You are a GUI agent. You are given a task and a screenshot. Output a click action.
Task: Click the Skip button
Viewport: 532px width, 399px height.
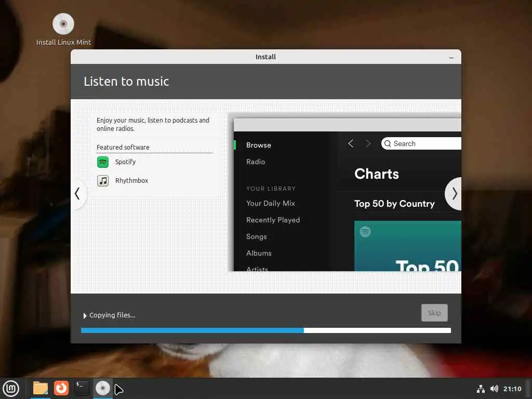pos(434,313)
